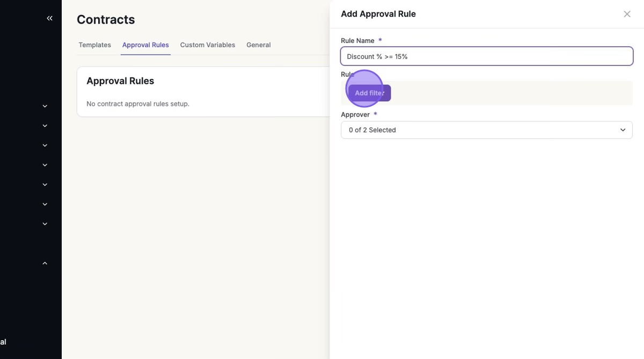Collapse the sidebar with the double-chevron icon
Screen dimensions: 644x359
point(49,18)
